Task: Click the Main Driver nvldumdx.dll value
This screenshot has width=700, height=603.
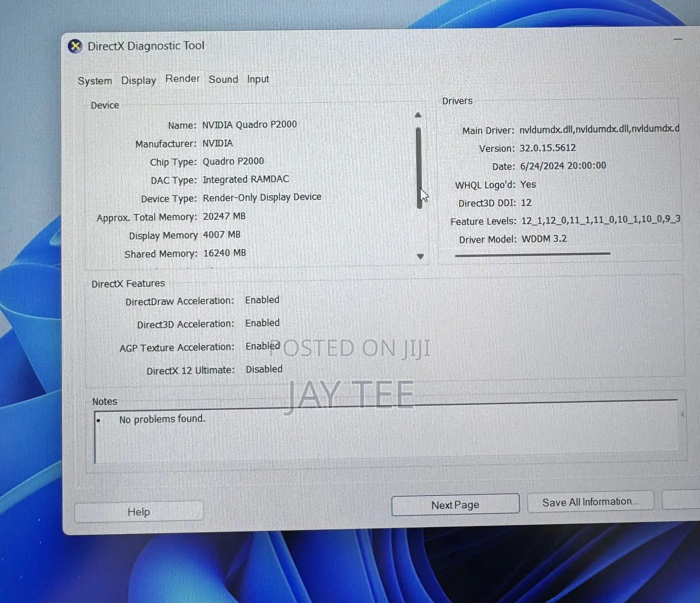Action: pos(599,129)
